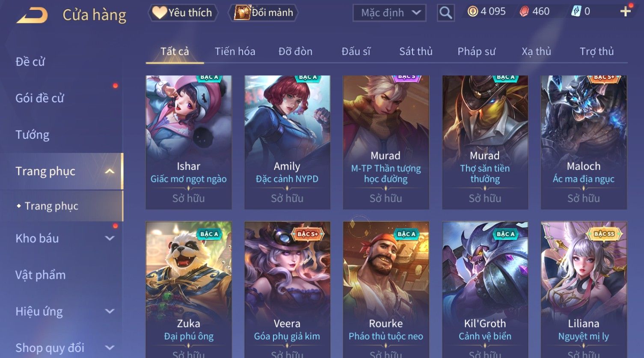Screen dimensions: 644x358
Task: Open the Mặc định sort dropdown
Action: 389,13
